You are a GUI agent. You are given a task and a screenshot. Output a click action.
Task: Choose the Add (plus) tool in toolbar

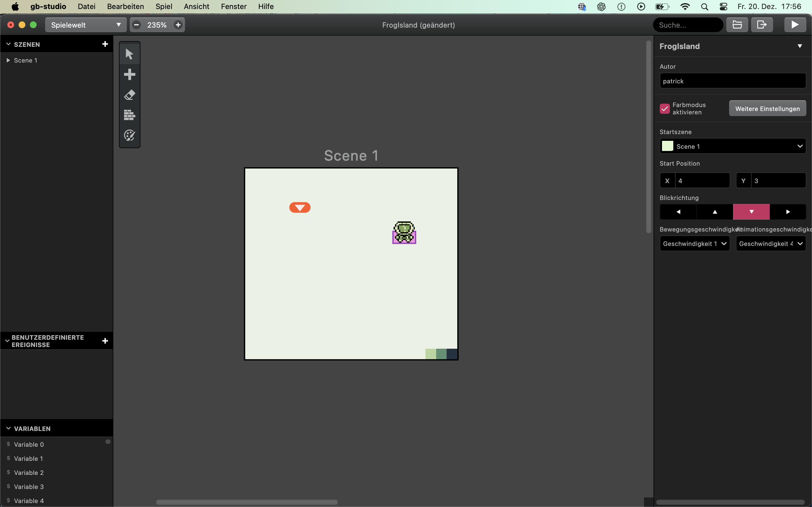(129, 74)
